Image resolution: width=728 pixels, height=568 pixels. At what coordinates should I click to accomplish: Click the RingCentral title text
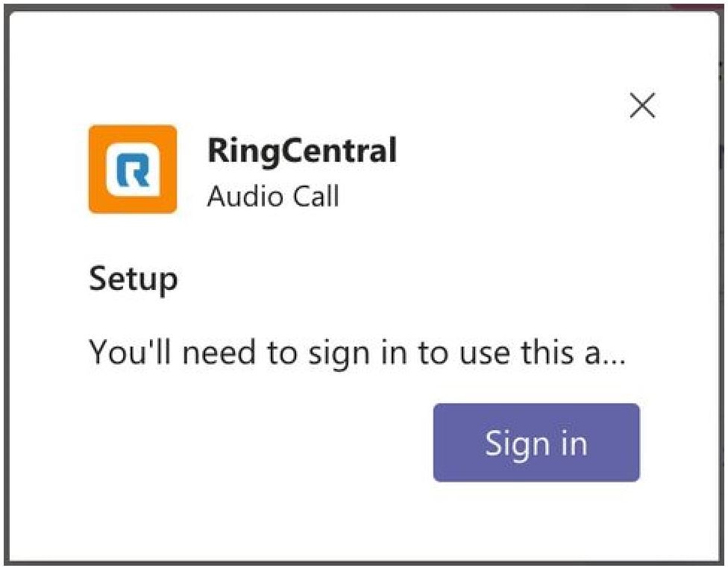(303, 149)
